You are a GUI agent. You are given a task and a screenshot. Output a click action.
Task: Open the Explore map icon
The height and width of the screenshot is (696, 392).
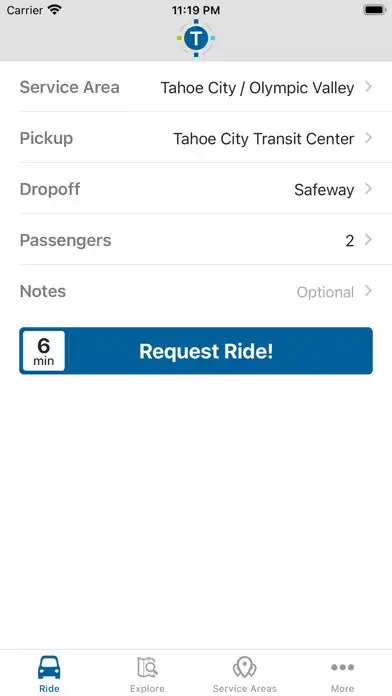coord(147,667)
